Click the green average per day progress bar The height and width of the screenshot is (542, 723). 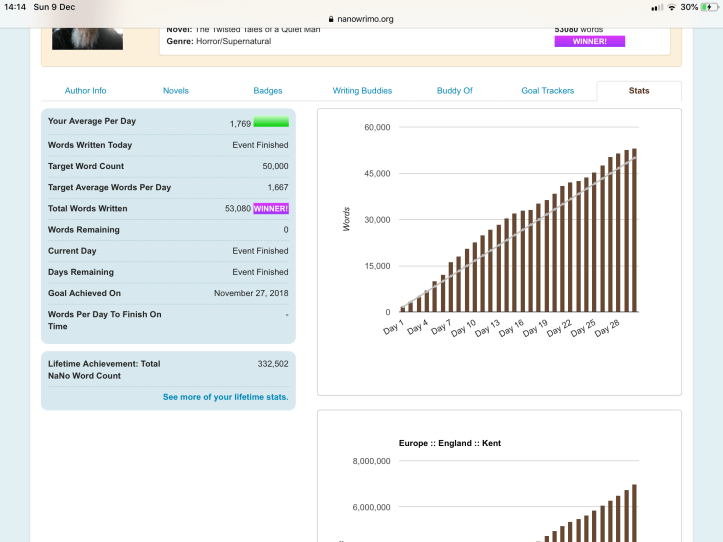click(x=271, y=123)
